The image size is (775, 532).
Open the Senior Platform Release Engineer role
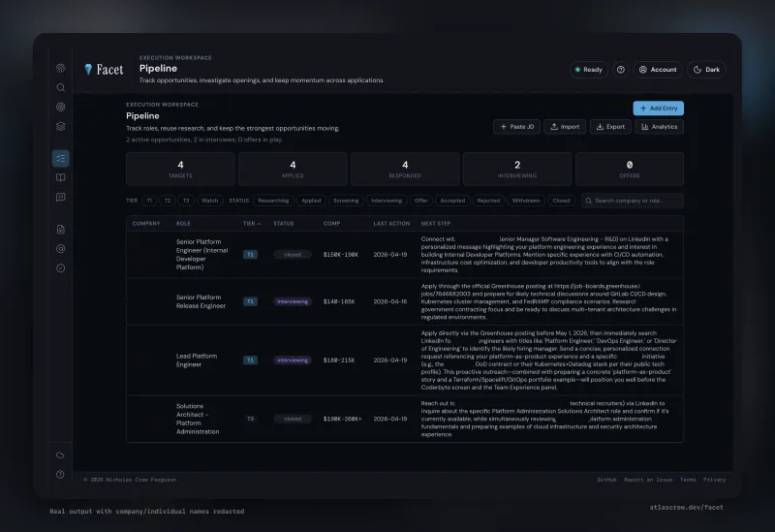[x=201, y=301]
